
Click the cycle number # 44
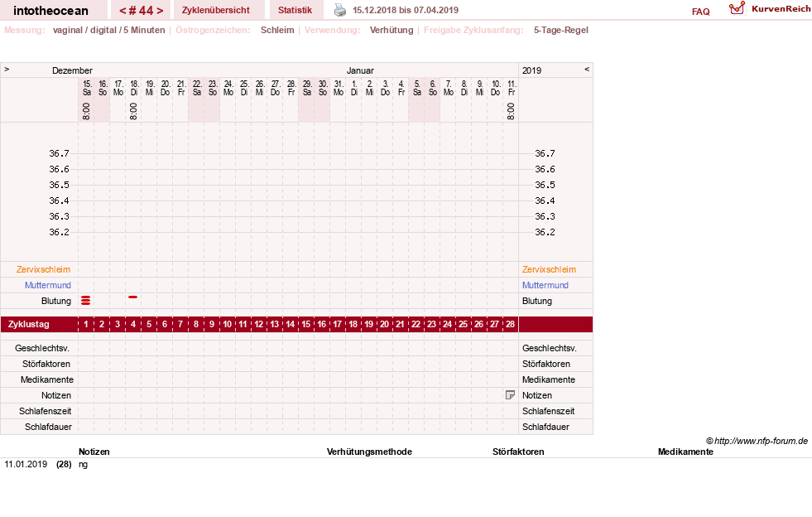pyautogui.click(x=142, y=11)
